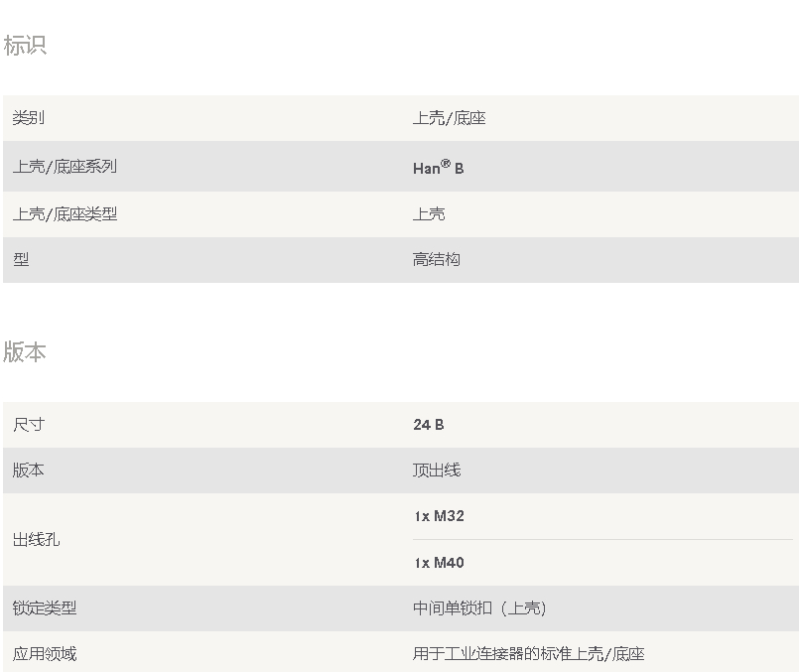The width and height of the screenshot is (799, 672).
Task: Click the 上壳 type value
Action: [x=429, y=213]
